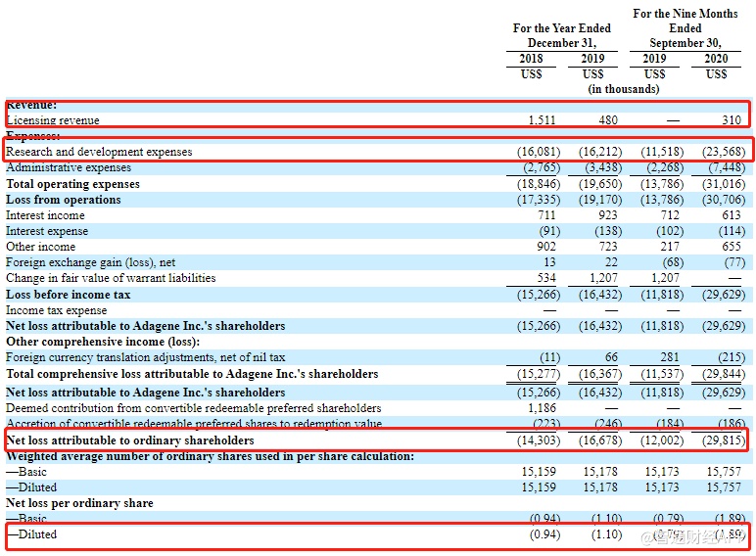Click the 2018 column header
The image size is (756, 556).
[x=531, y=60]
